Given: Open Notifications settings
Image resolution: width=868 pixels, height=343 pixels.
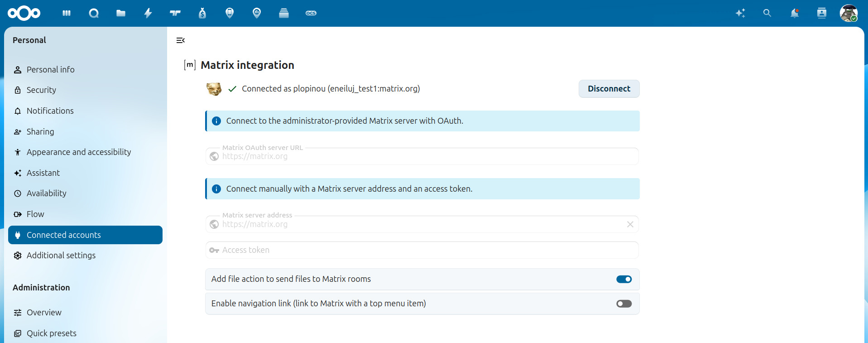Looking at the screenshot, I should point(85,111).
